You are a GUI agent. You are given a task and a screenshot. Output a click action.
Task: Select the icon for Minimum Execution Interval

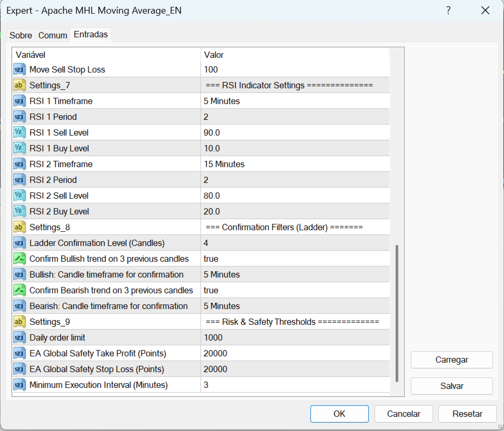click(x=19, y=385)
